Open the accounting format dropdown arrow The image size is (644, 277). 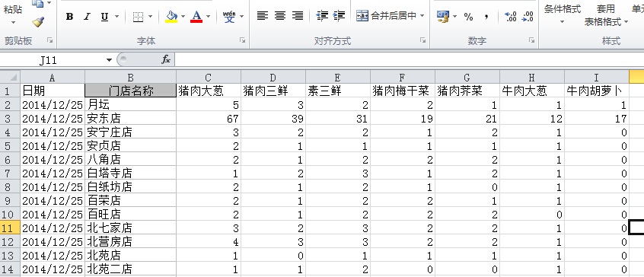click(x=454, y=17)
